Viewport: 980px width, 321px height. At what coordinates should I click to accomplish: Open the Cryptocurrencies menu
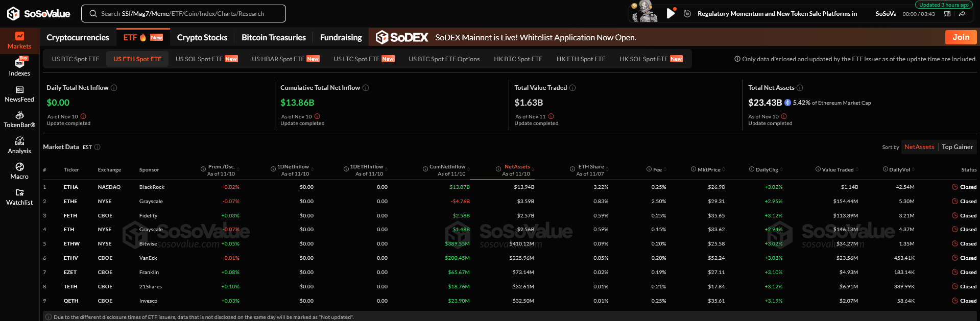pos(78,37)
